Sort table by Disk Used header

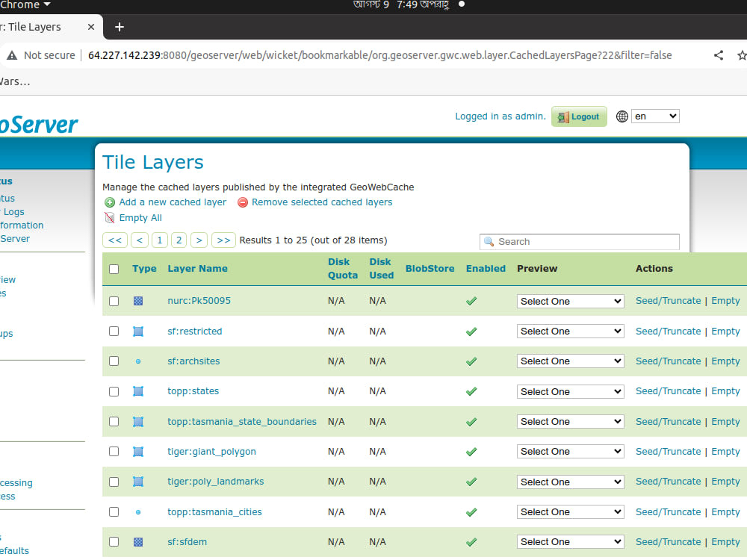click(382, 269)
